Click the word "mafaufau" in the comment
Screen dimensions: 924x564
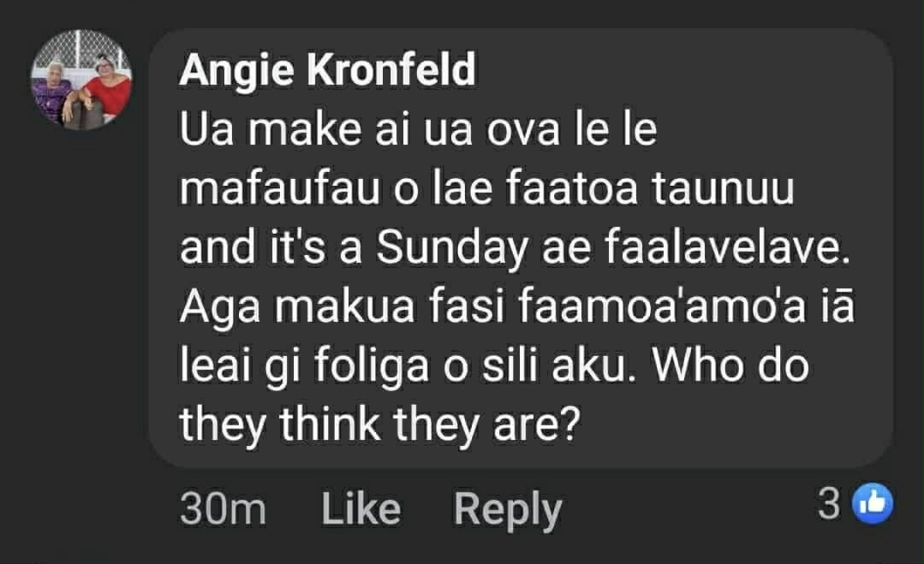coord(279,189)
